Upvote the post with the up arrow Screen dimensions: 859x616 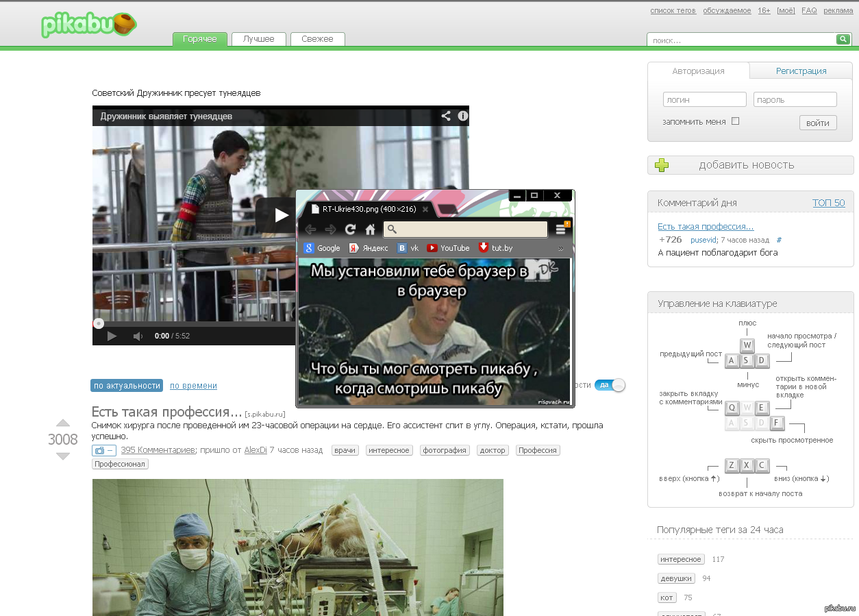[63, 423]
